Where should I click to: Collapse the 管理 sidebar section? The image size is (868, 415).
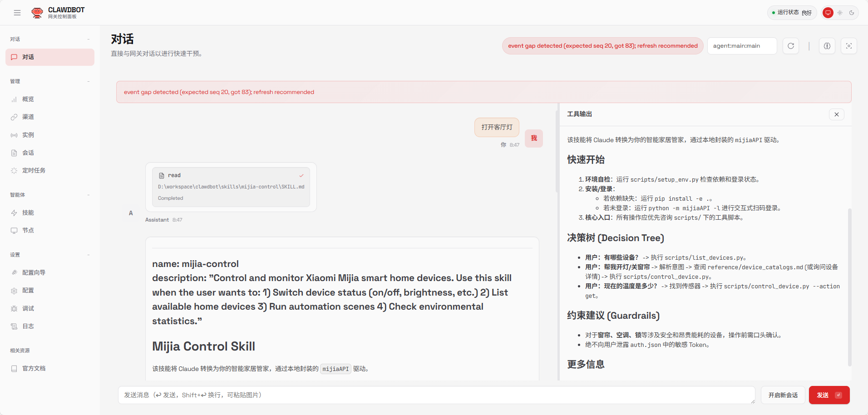coord(89,81)
